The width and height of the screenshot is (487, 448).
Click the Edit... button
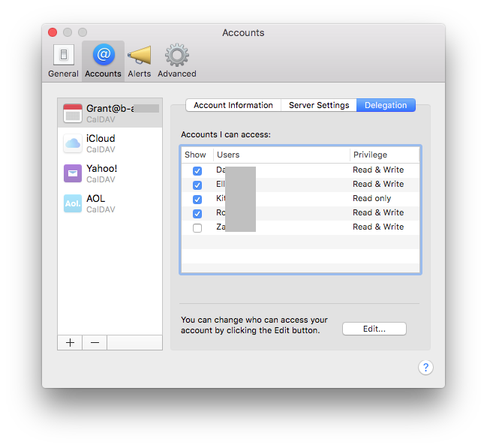[x=374, y=329]
